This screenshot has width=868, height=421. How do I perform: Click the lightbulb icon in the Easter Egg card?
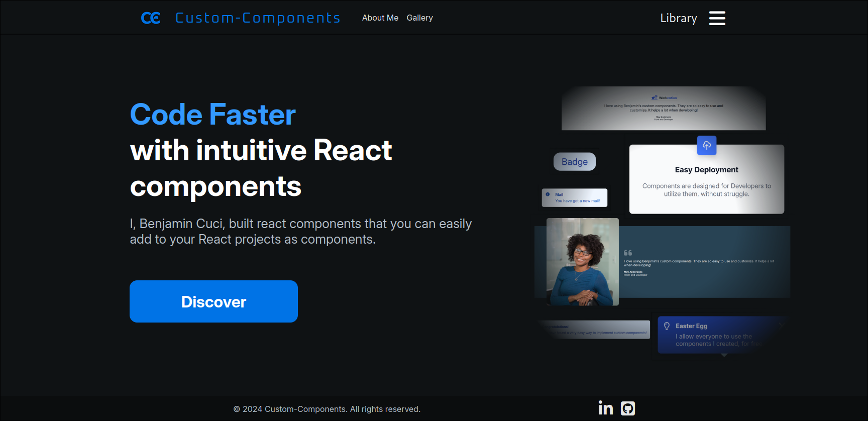[x=667, y=326]
